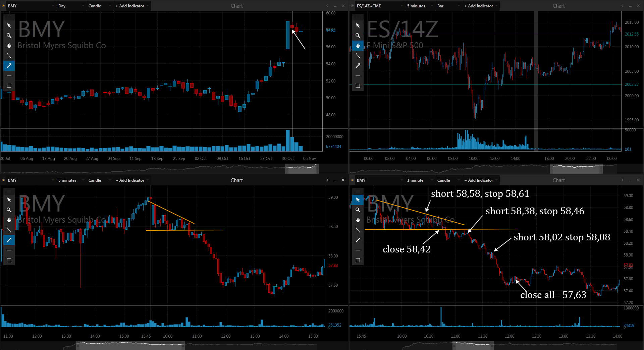Select the active hand tool in ES/14Z chart
Viewport: 644px width, 350px height.
(x=358, y=46)
